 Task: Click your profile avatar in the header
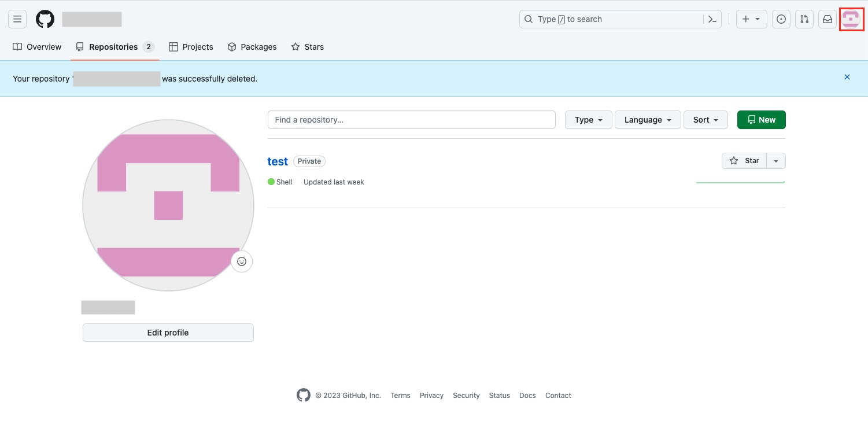click(x=851, y=19)
